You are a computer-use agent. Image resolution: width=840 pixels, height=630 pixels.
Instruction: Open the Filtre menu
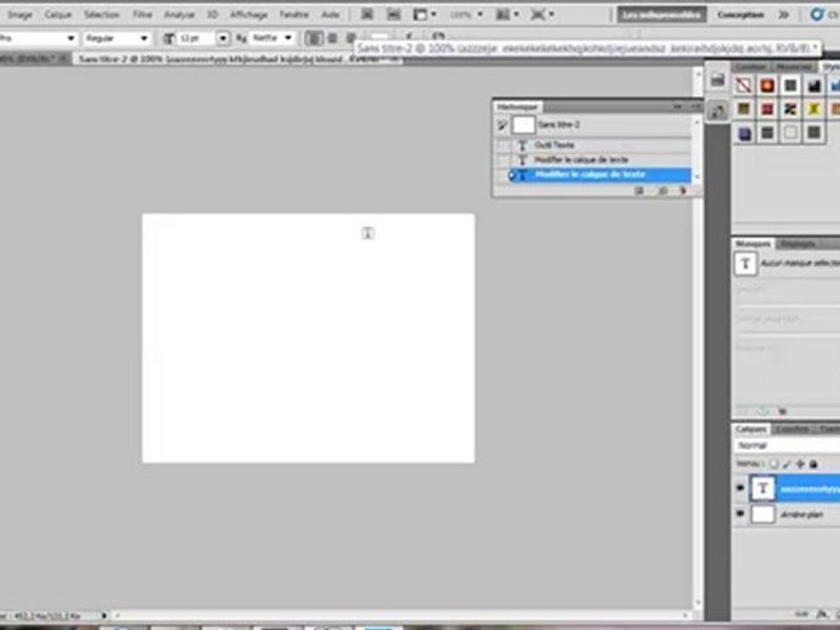point(143,15)
